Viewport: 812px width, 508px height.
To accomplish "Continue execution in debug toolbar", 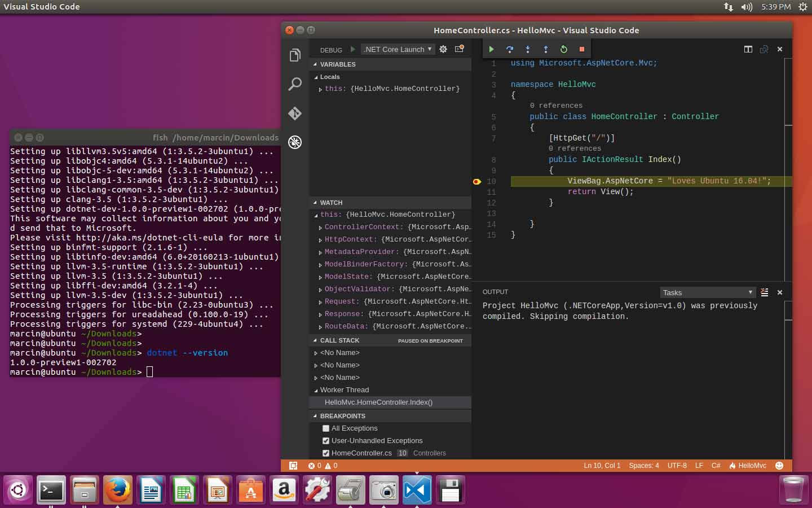I will point(491,49).
